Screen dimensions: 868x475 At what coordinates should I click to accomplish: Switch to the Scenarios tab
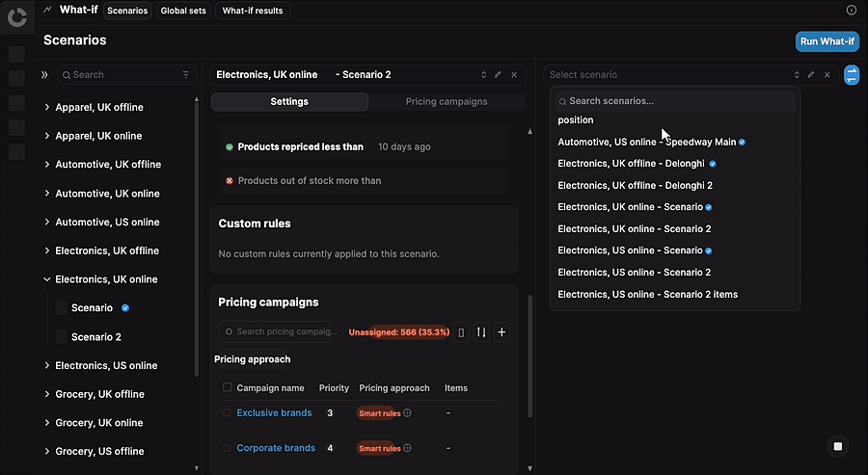coord(127,11)
